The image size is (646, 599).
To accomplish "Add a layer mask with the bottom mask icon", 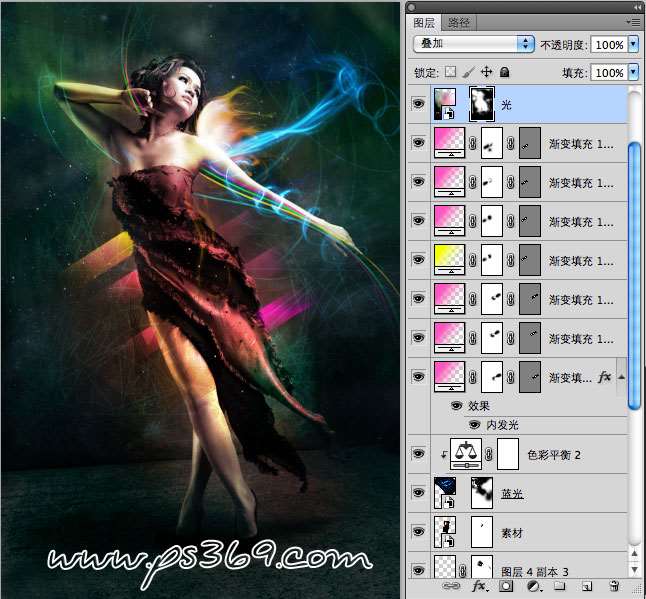I will (x=506, y=586).
